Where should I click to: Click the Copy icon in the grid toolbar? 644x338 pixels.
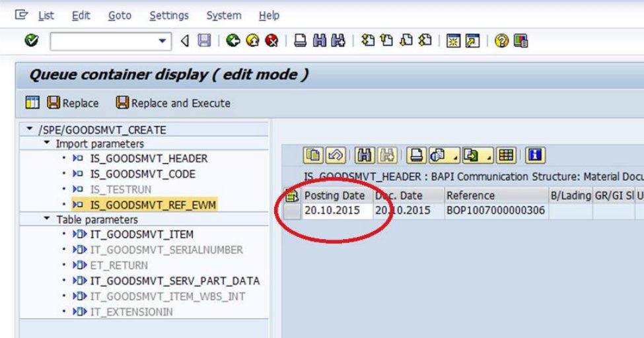pos(313,156)
